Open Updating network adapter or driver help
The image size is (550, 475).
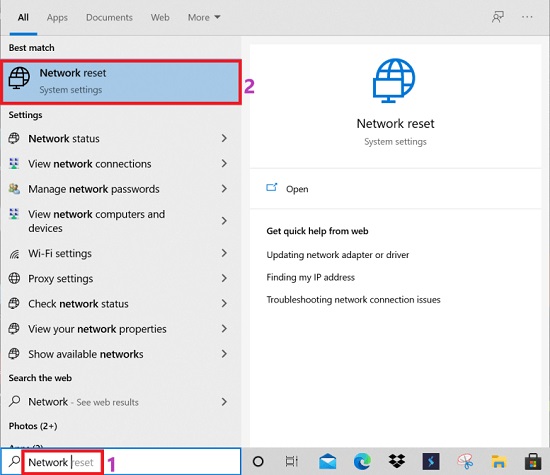pos(337,255)
